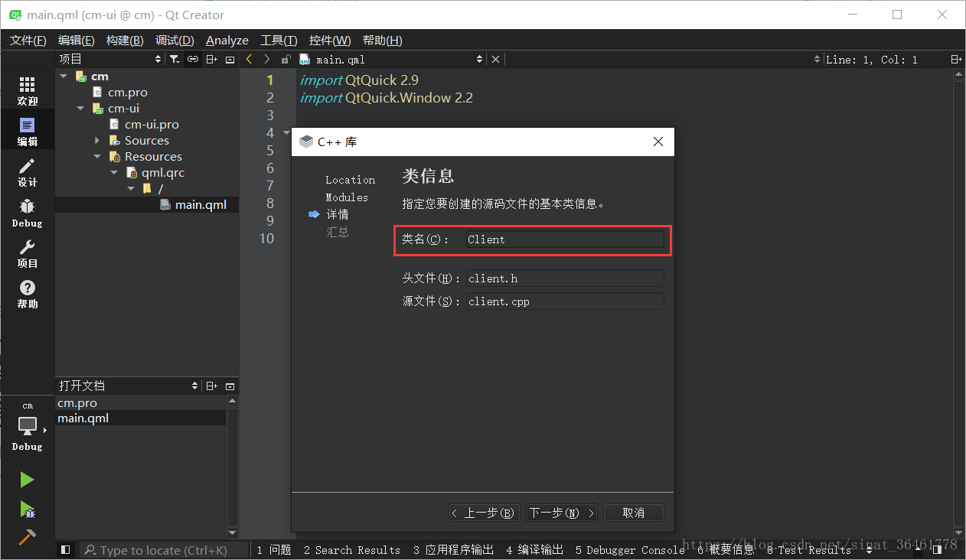This screenshot has height=560, width=966.
Task: Close main.qml document with the X
Action: (x=496, y=59)
